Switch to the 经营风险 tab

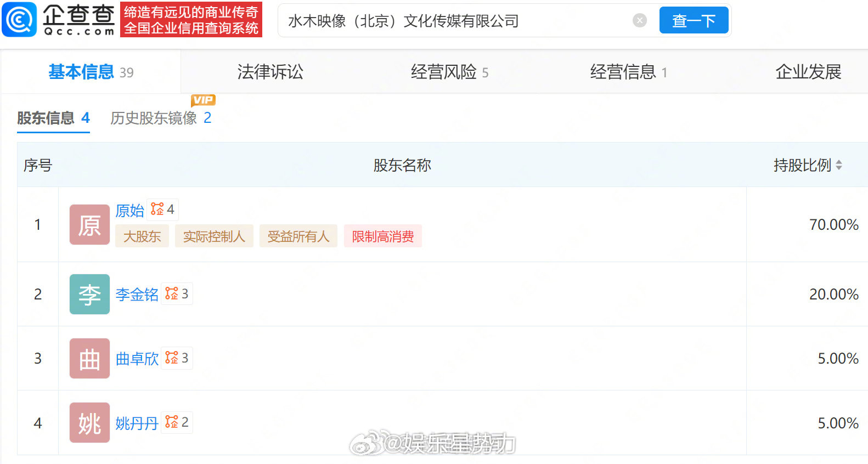(x=449, y=72)
